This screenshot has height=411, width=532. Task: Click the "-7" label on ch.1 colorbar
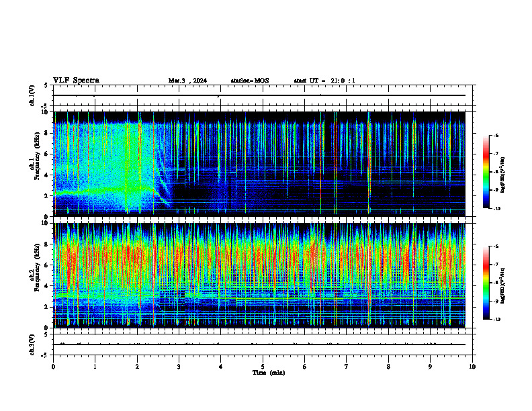[496, 154]
